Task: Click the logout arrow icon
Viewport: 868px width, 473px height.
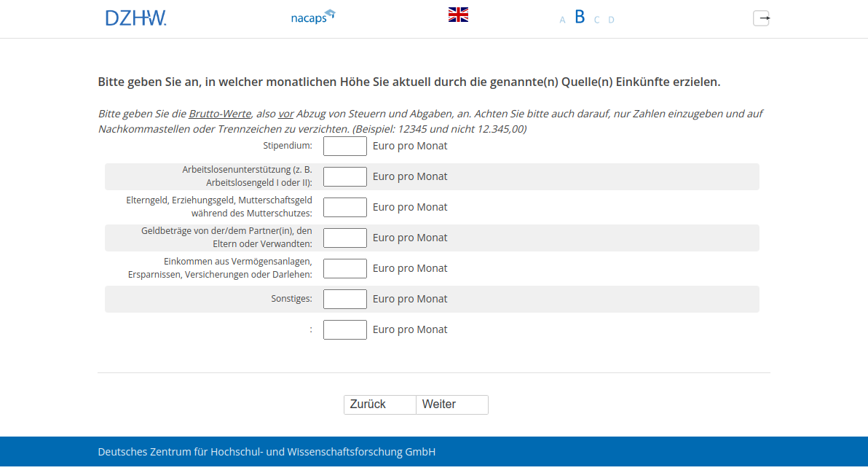Action: point(761,18)
